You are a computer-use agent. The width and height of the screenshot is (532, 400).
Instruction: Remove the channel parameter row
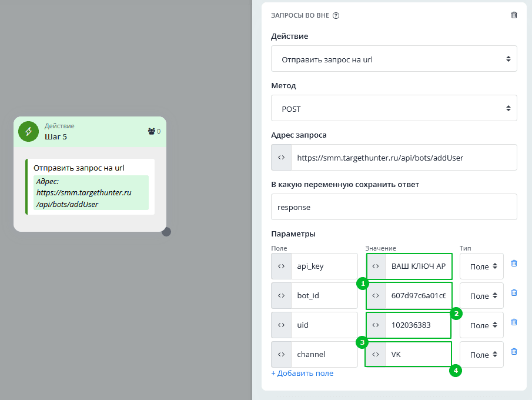514,351
